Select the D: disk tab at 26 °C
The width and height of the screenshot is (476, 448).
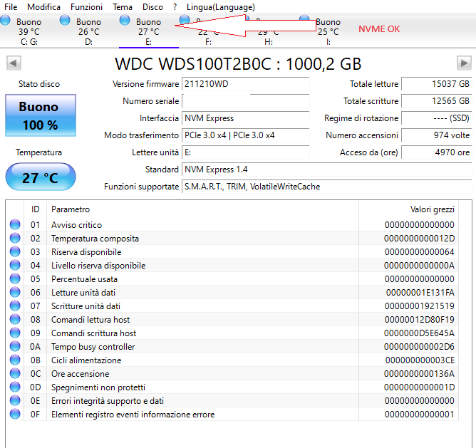[x=88, y=31]
